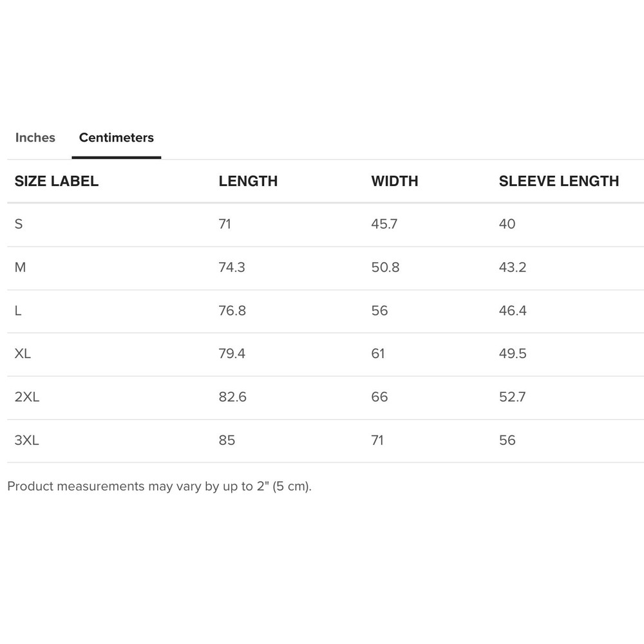This screenshot has height=644, width=644.
Task: Select the Centimeters tab
Action: 117,138
